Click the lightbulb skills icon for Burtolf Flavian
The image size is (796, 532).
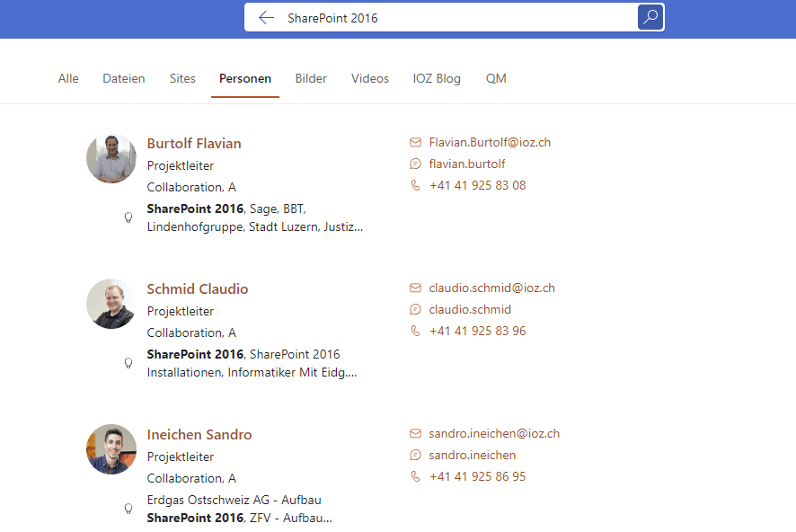[x=128, y=217]
